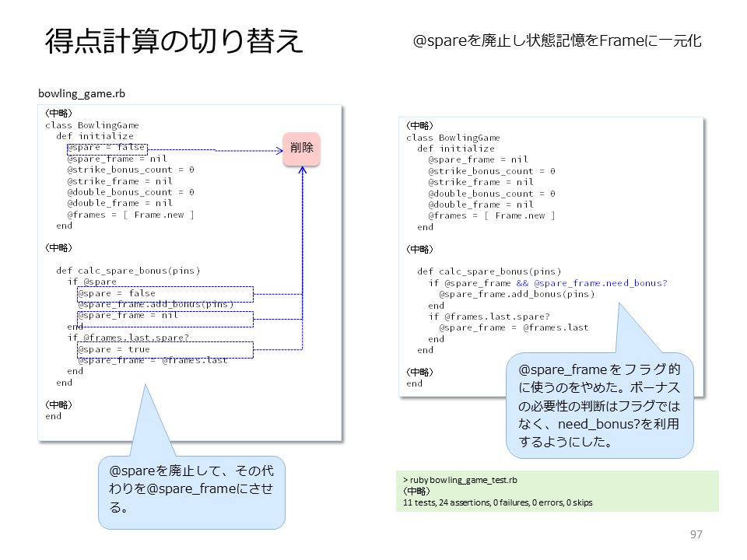
Task: Click the (中略) line in the green test output
Action: (x=416, y=491)
